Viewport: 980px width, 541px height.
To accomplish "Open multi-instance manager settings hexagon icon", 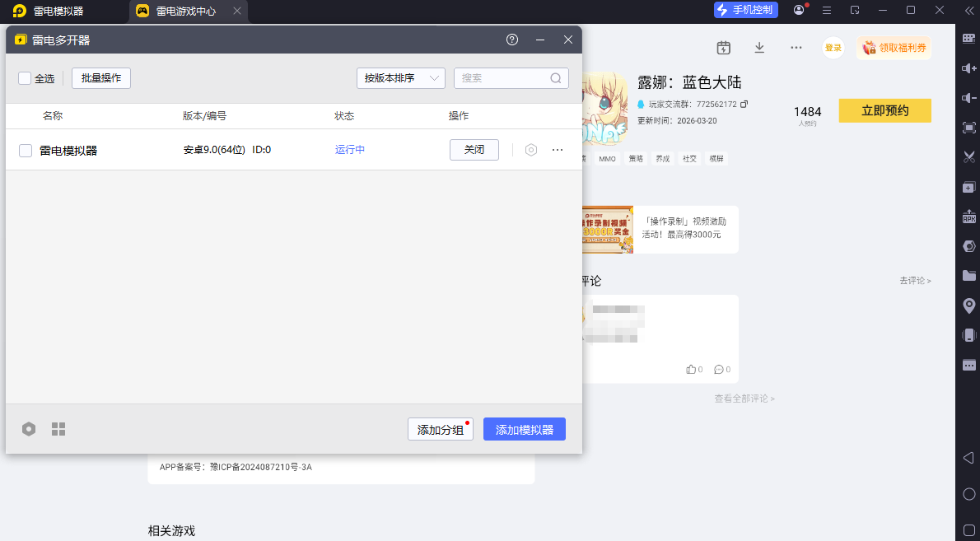I will tap(29, 429).
